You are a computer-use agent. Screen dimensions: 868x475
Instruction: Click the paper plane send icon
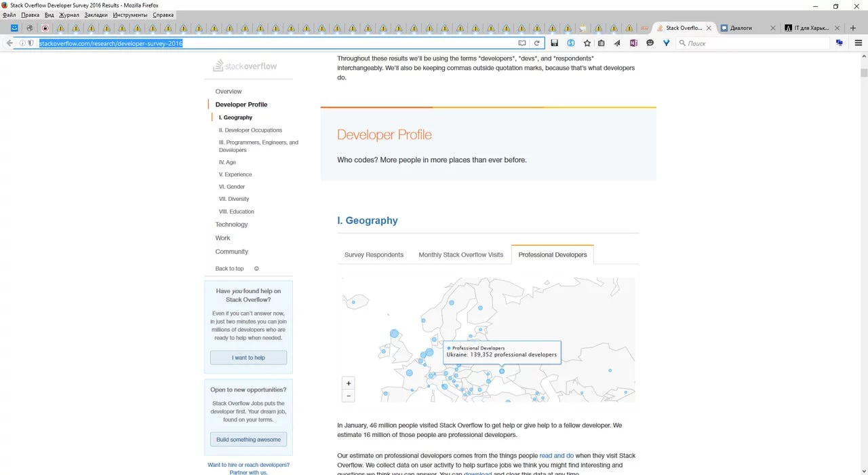(x=617, y=43)
